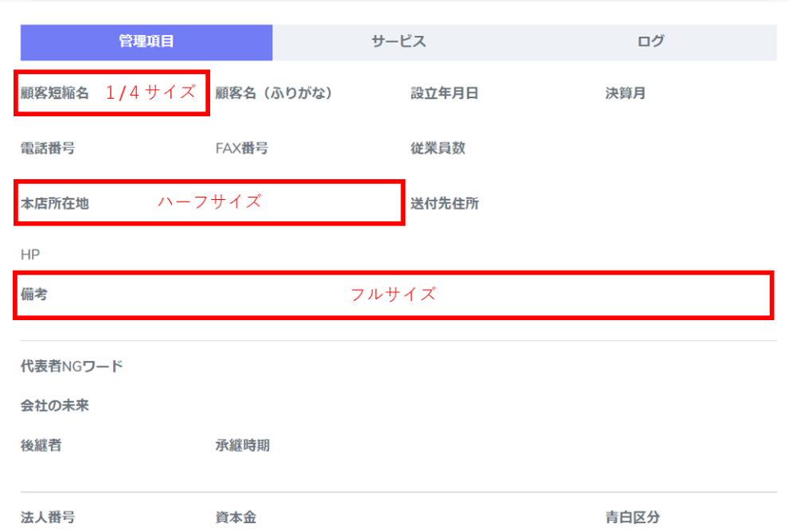The height and width of the screenshot is (532, 789).
Task: Switch to the 管理項目 tab
Action: pos(146,42)
